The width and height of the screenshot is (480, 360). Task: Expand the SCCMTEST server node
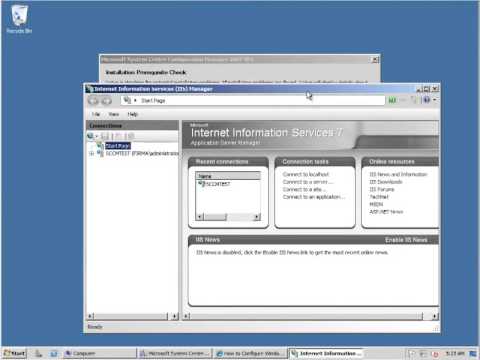91,153
